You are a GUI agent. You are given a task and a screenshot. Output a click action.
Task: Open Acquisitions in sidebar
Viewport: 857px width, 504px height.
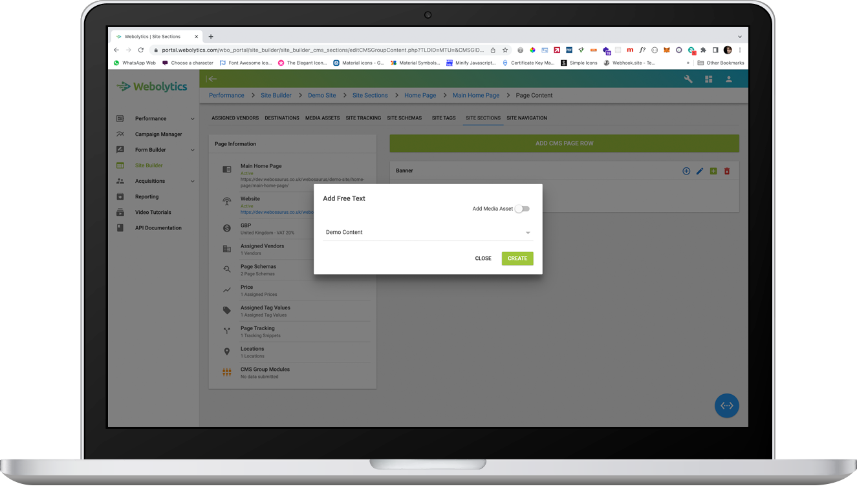coord(150,181)
